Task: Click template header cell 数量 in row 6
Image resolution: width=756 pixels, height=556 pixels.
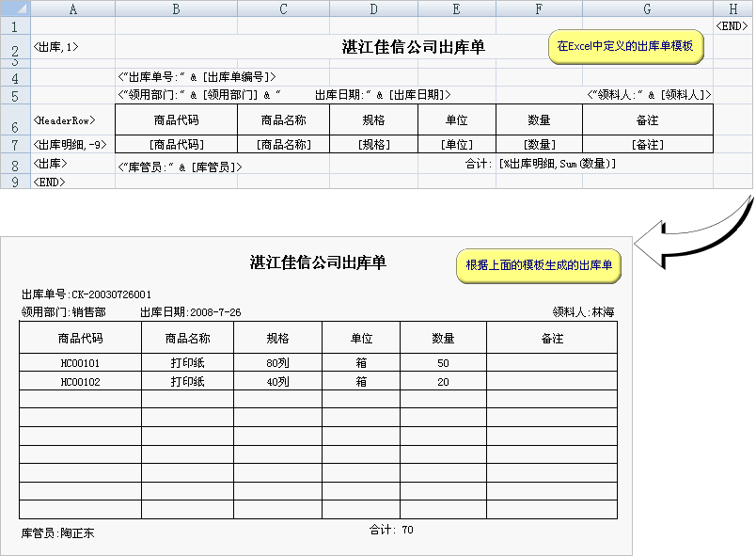Action: [x=539, y=119]
